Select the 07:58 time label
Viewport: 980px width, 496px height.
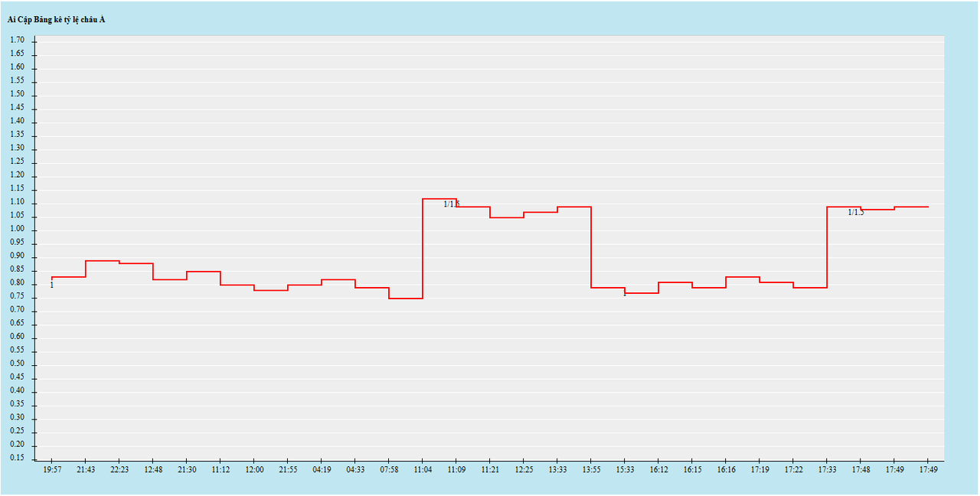point(389,470)
